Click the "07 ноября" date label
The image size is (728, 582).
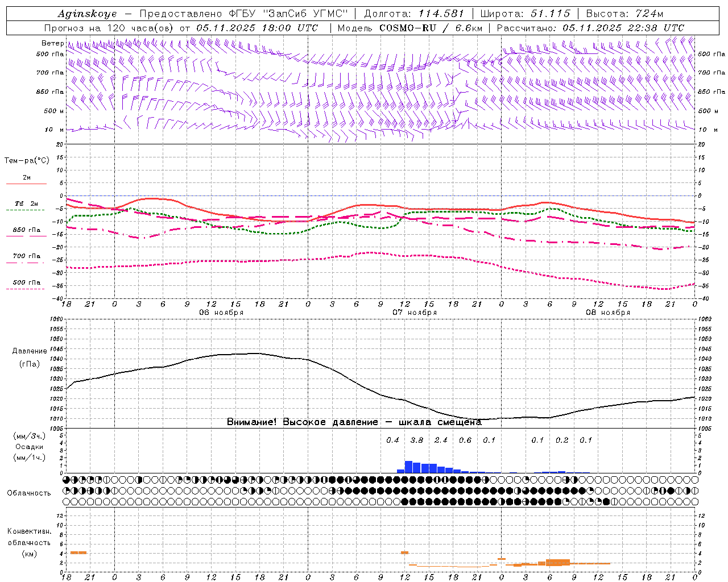click(415, 313)
